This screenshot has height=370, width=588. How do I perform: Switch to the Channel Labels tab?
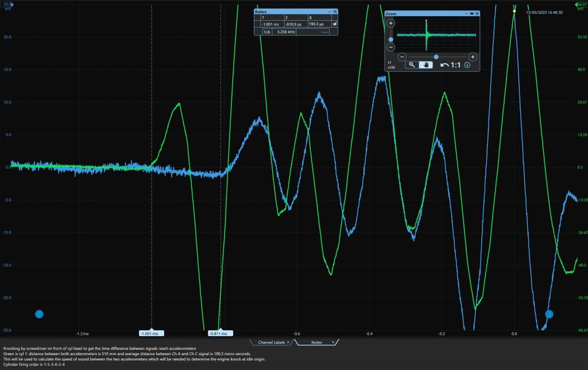tap(271, 342)
